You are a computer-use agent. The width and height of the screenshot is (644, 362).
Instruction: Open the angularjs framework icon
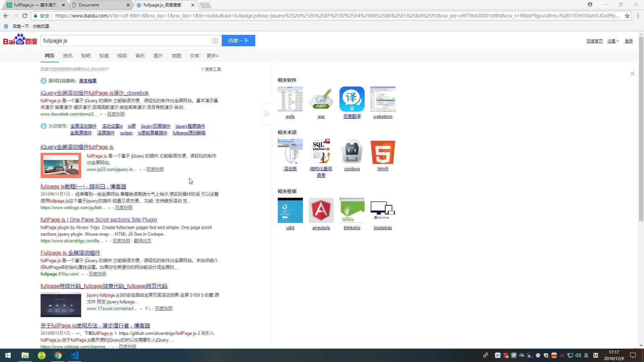[x=321, y=210]
